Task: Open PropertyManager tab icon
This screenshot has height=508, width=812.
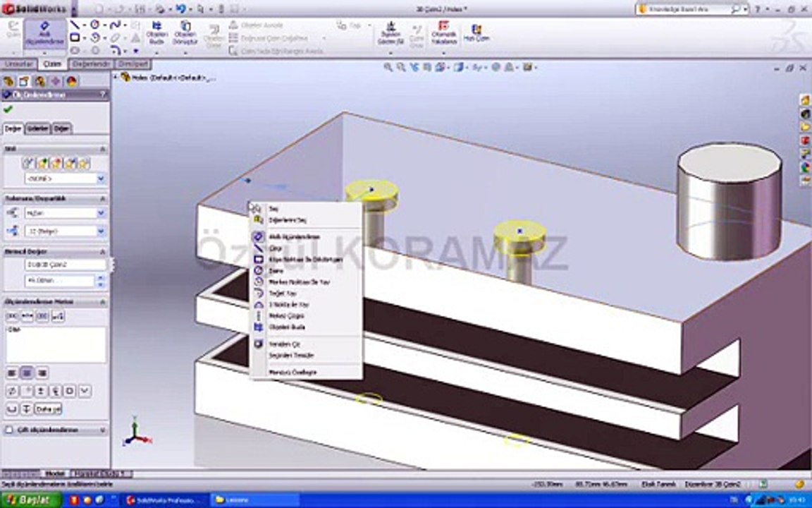Action: [x=24, y=81]
